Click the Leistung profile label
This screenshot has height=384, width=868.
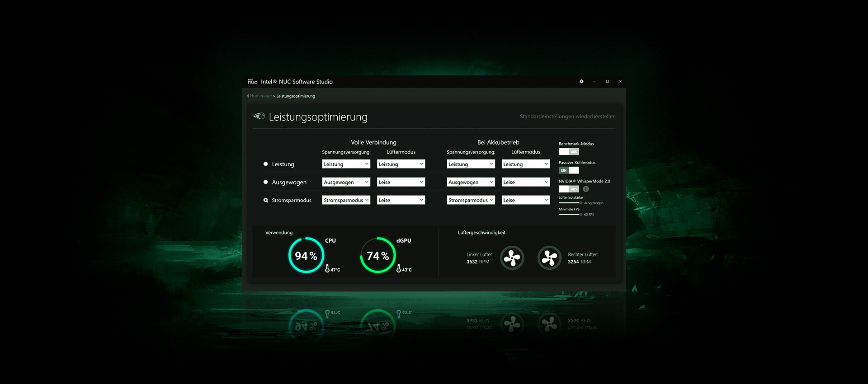(283, 164)
